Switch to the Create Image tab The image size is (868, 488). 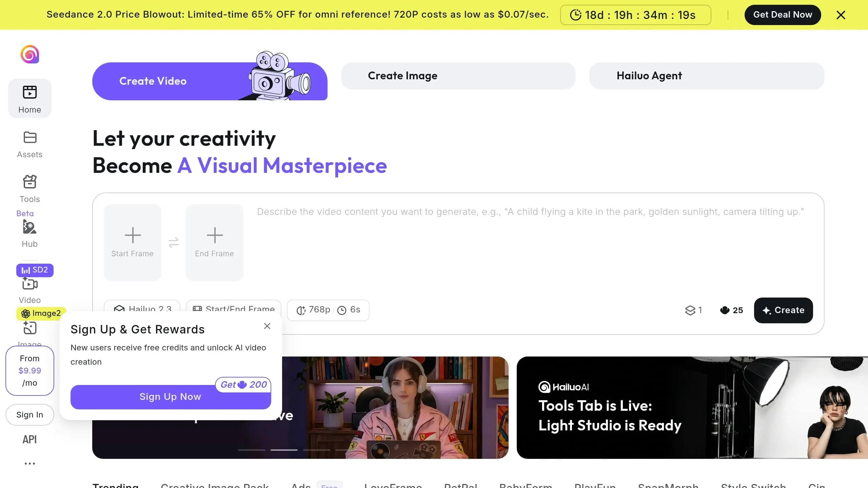point(458,76)
